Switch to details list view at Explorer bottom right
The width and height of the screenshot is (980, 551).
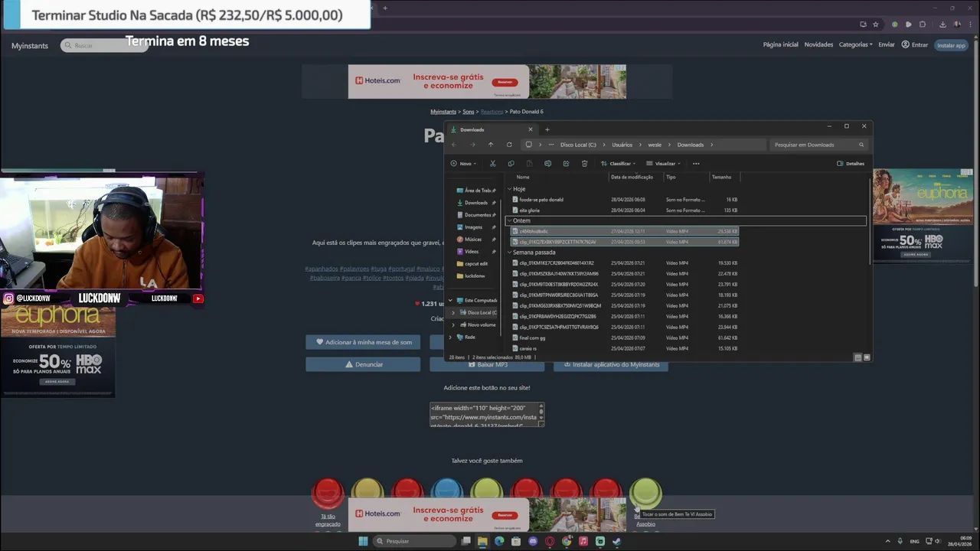[x=857, y=357]
